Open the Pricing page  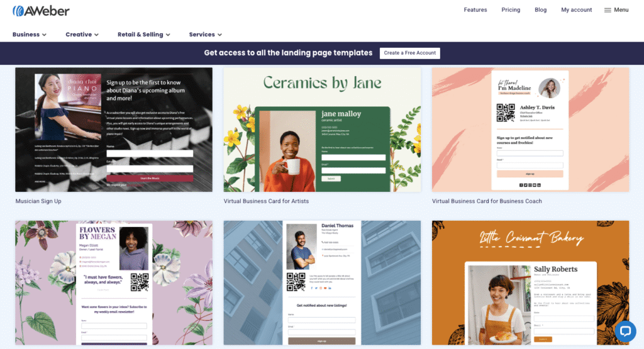(511, 10)
